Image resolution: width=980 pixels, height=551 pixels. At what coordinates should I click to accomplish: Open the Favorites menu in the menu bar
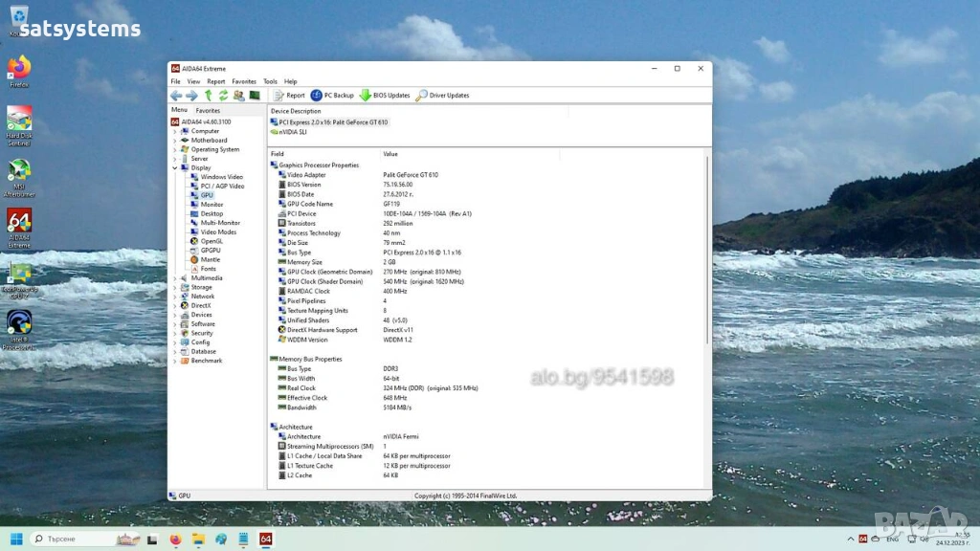[x=244, y=81]
